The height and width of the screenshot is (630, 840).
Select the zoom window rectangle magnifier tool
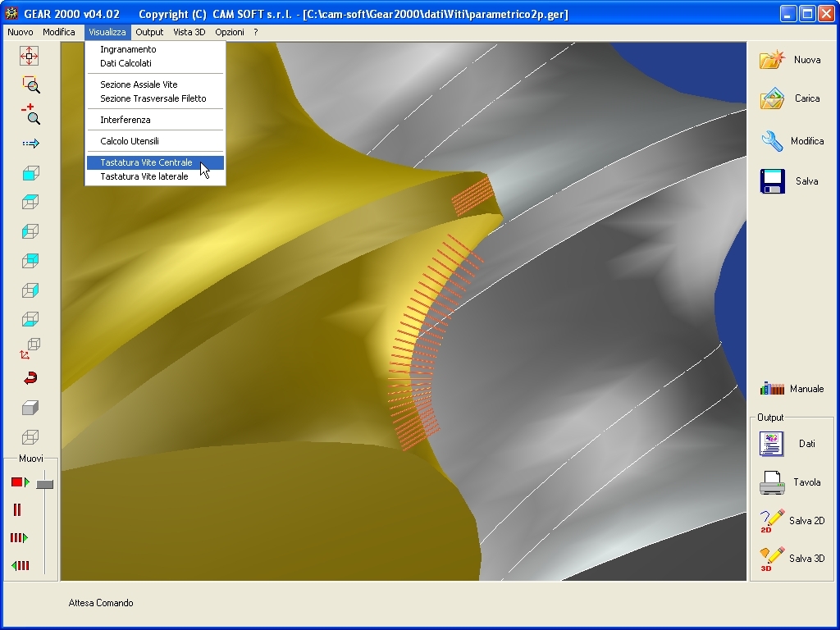coord(30,84)
